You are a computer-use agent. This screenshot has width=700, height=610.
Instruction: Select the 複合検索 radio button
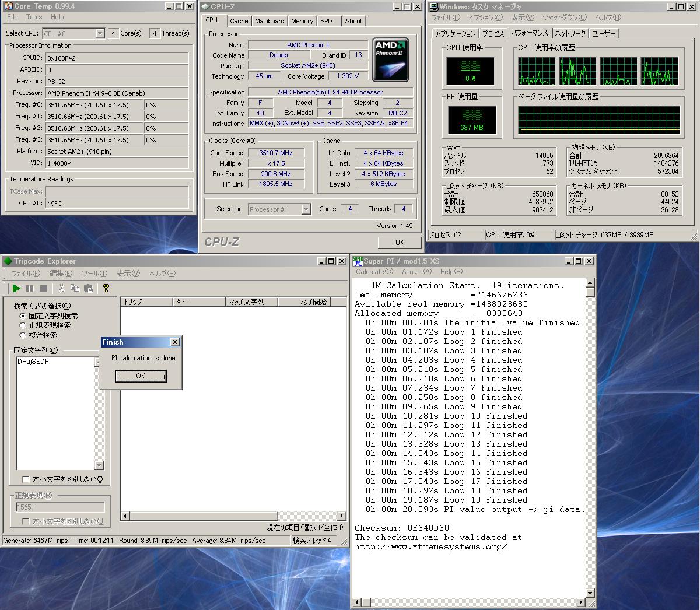[23, 335]
